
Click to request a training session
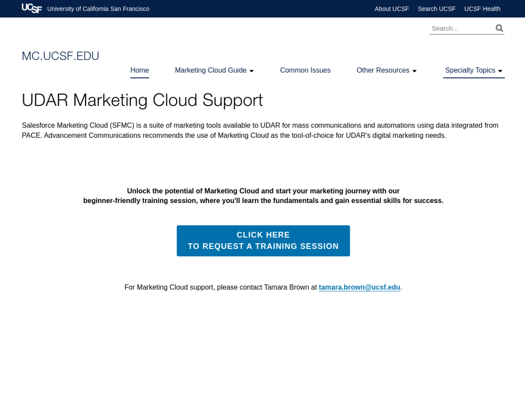(x=263, y=241)
